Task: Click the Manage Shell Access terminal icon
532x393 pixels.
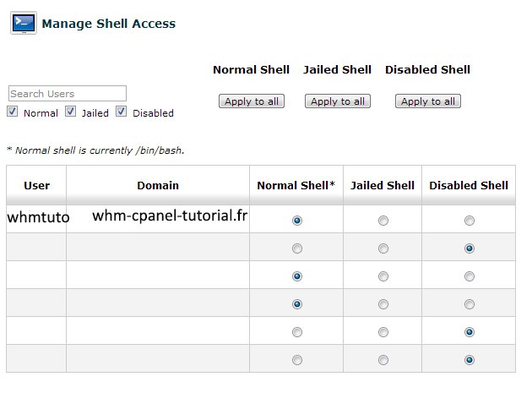Action: 24,23
